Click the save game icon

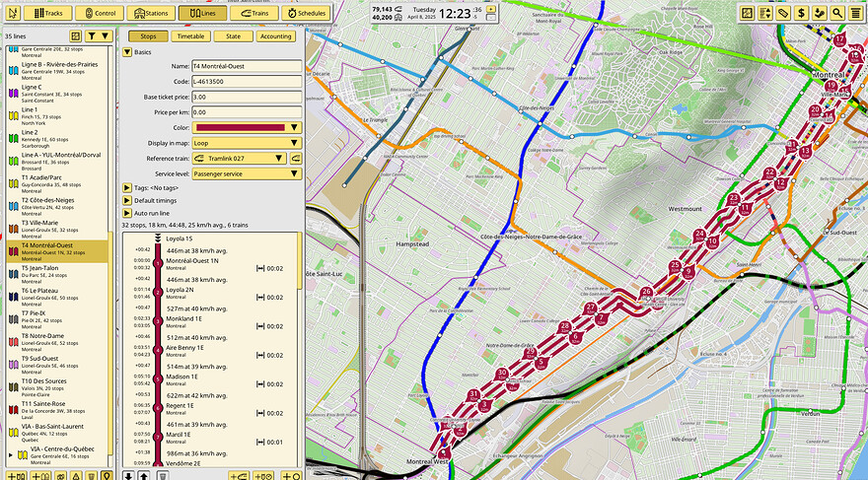820,13
